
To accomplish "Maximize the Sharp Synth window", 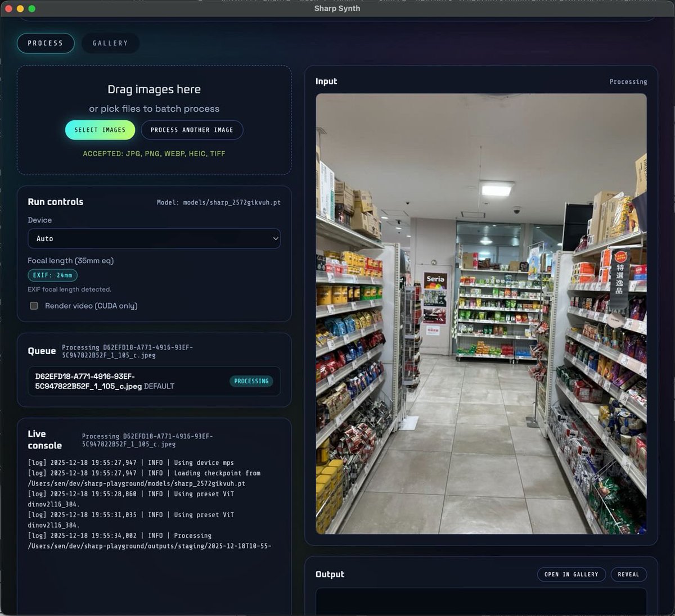I will point(31,8).
